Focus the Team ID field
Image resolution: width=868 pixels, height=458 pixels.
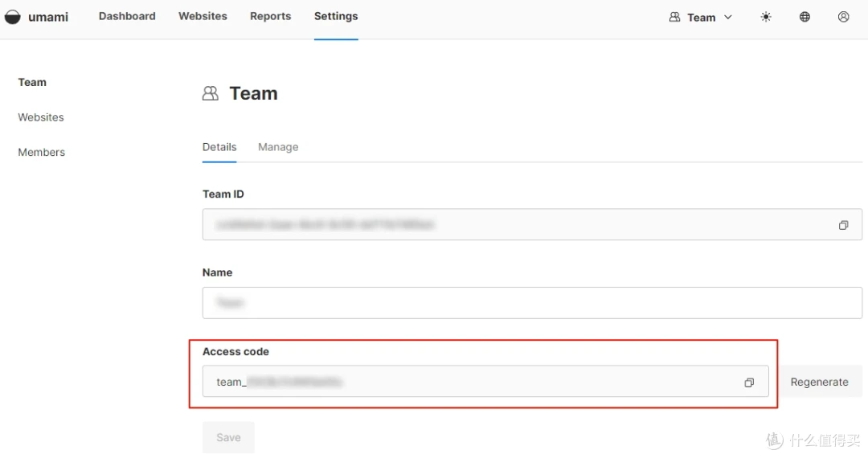pos(532,224)
